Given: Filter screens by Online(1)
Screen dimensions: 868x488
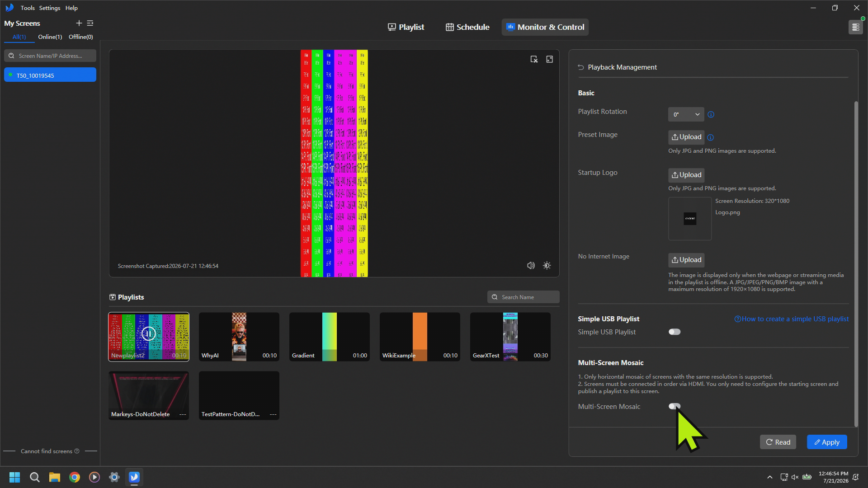Looking at the screenshot, I should coord(50,37).
